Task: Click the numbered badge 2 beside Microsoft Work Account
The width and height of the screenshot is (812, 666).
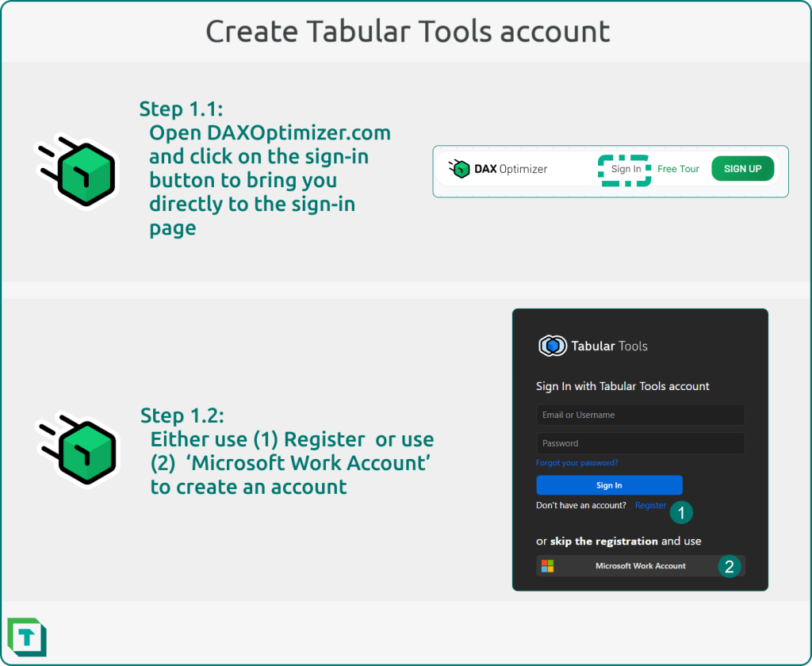Action: (x=730, y=566)
